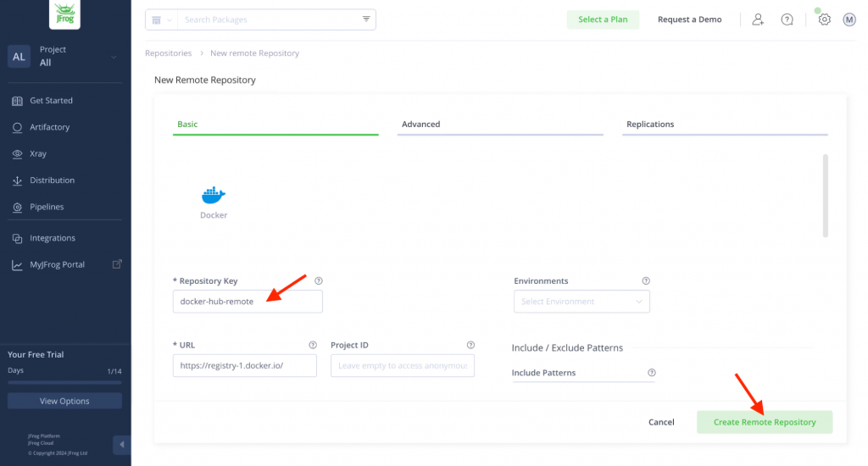Image resolution: width=868 pixels, height=466 pixels.
Task: Open the Project All selector
Action: [x=64, y=57]
